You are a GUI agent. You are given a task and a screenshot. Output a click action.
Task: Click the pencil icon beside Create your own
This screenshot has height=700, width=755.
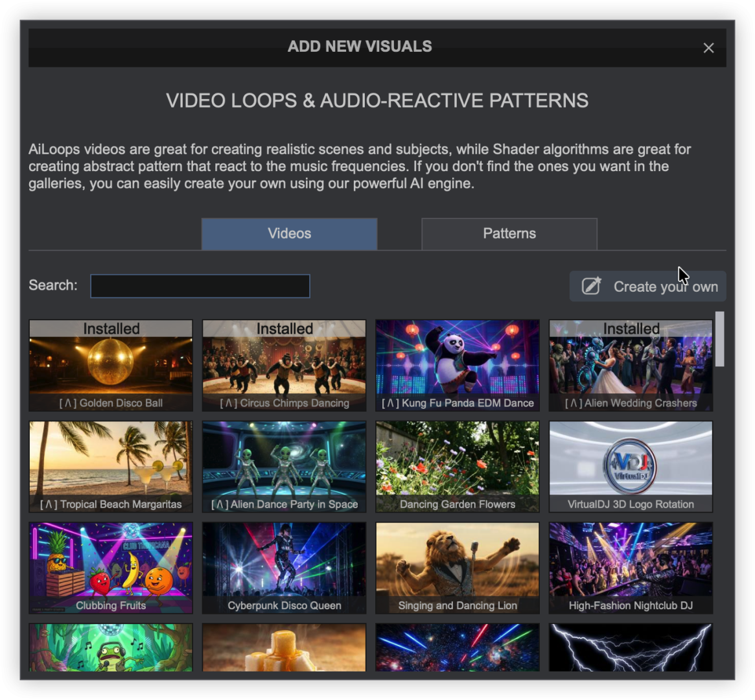point(591,286)
